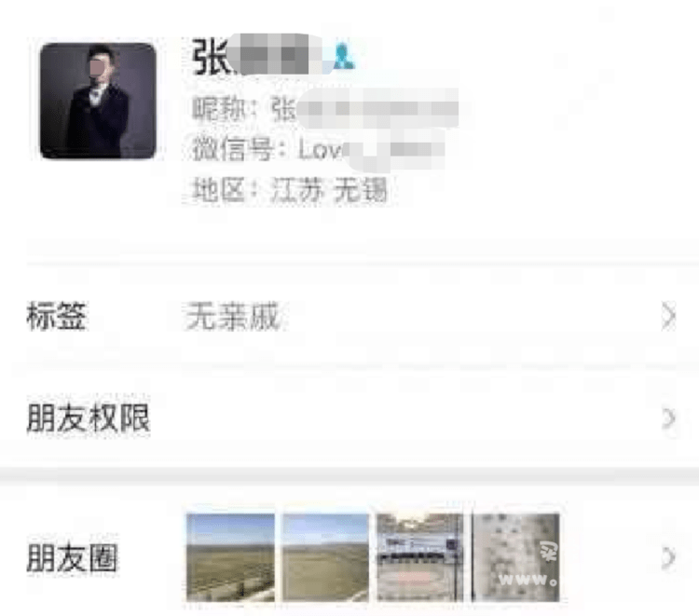Tap the gray divider above 朋友圈

(349, 474)
